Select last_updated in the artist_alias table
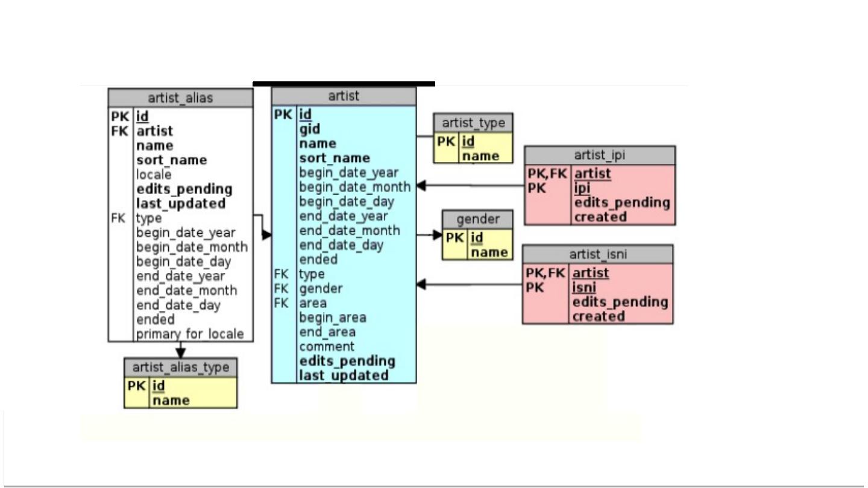The width and height of the screenshot is (868, 488). [x=181, y=203]
